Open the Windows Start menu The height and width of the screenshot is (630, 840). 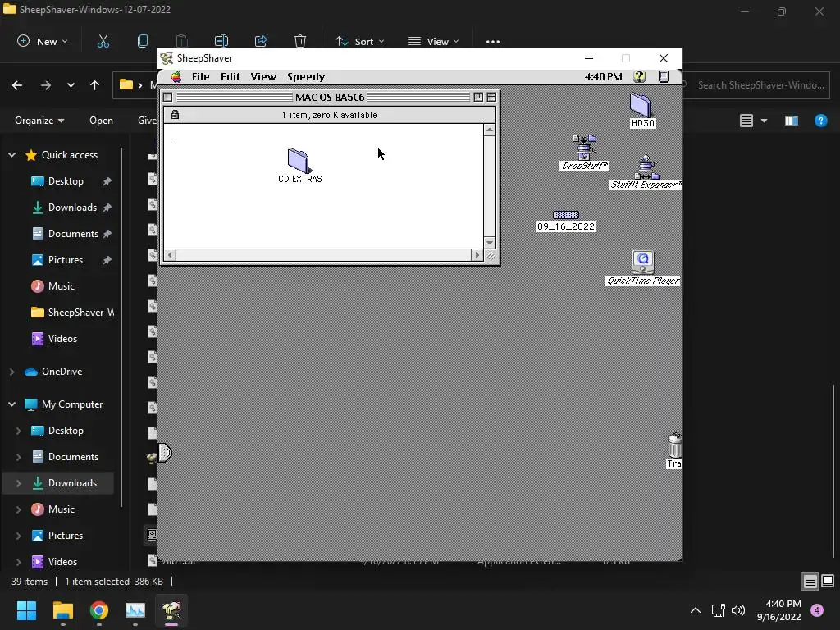[x=26, y=610]
